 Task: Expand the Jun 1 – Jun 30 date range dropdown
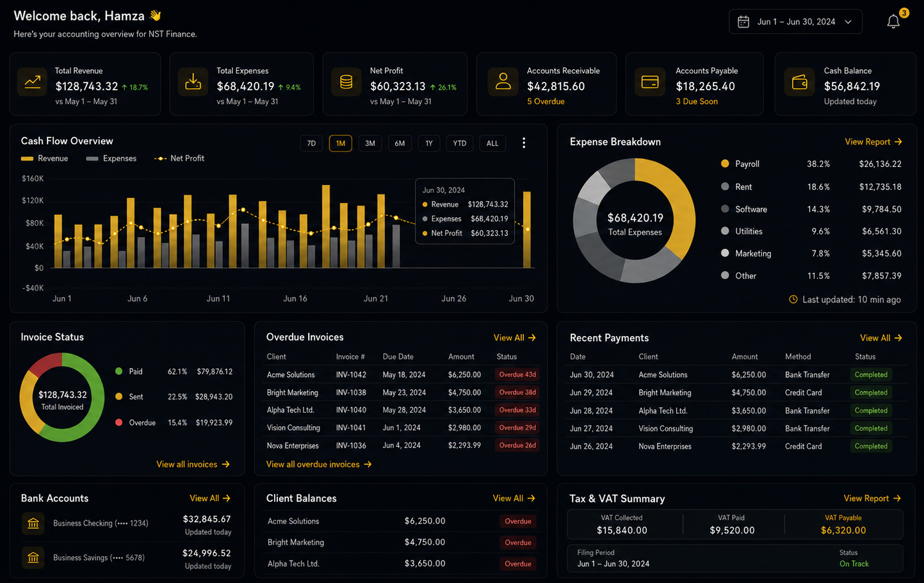(x=795, y=22)
